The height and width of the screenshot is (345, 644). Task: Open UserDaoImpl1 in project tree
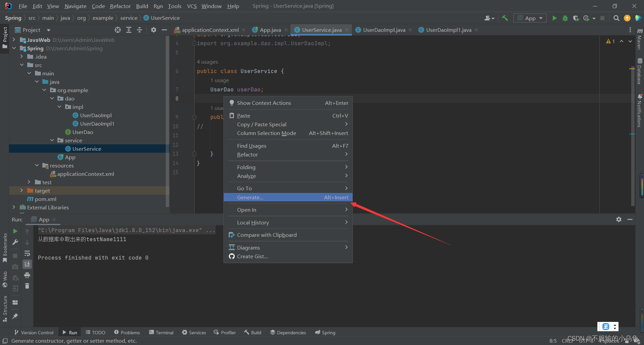[x=97, y=124]
